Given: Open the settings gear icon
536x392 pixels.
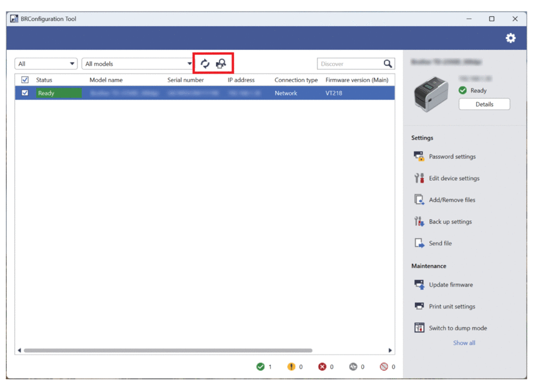Looking at the screenshot, I should (x=510, y=38).
